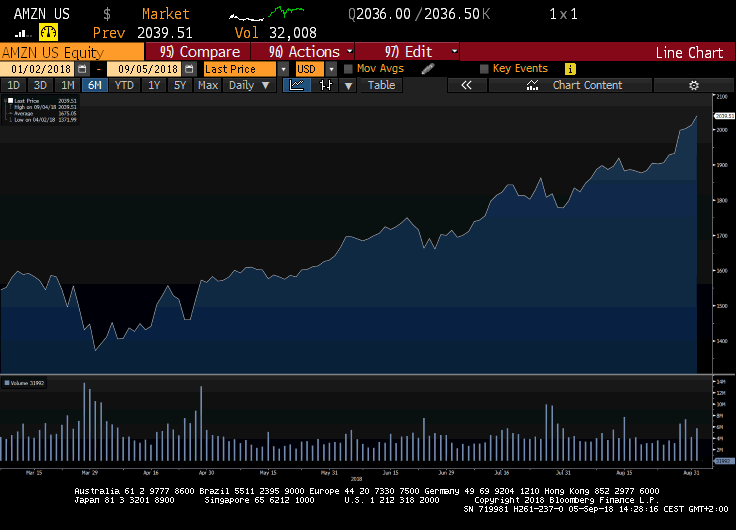The image size is (736, 530).
Task: Click the yellow gauge icon under AMZN
Action: click(48, 32)
